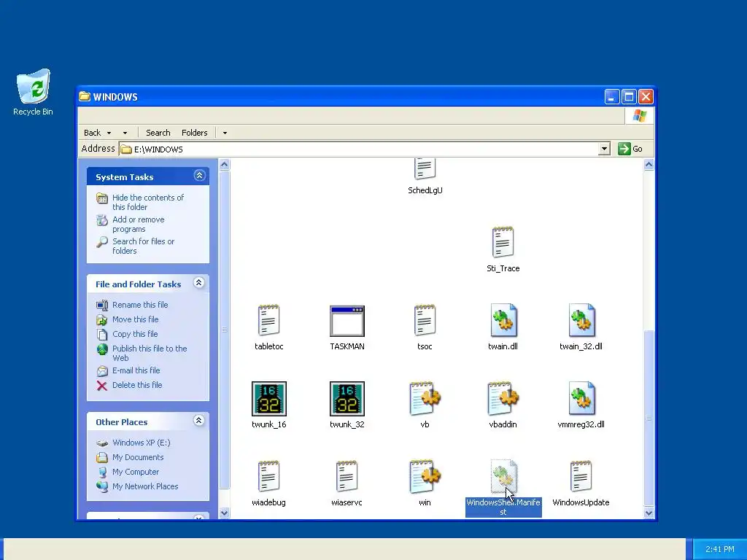
Task: Select the Sti_Trace log file icon
Action: coord(503,242)
